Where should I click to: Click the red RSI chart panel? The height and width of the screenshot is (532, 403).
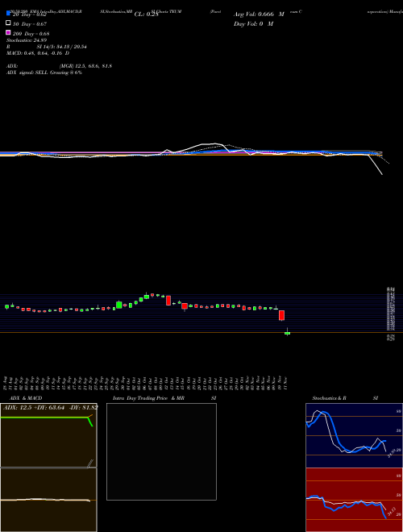coord(354,500)
